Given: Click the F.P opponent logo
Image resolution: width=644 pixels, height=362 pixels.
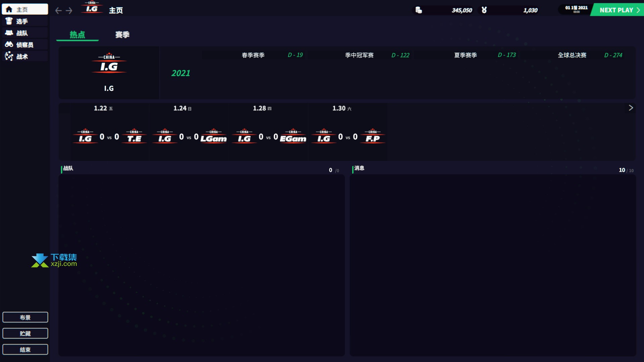Looking at the screenshot, I should click(x=373, y=136).
